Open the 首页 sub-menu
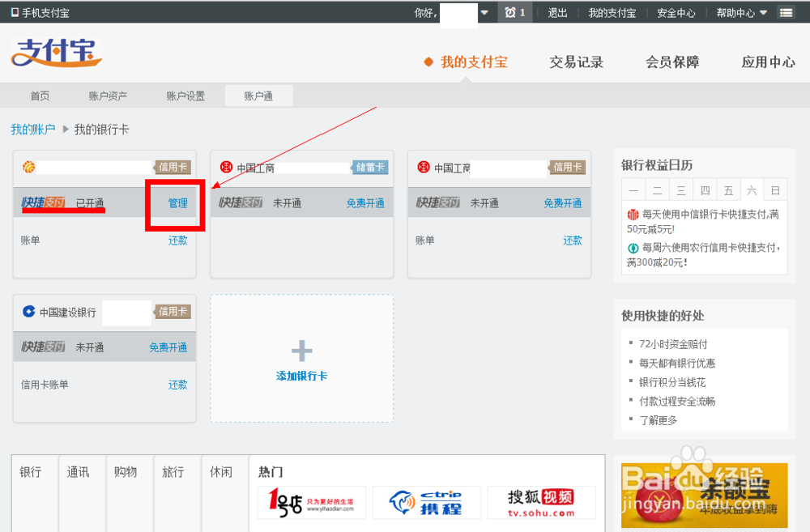 coord(40,96)
